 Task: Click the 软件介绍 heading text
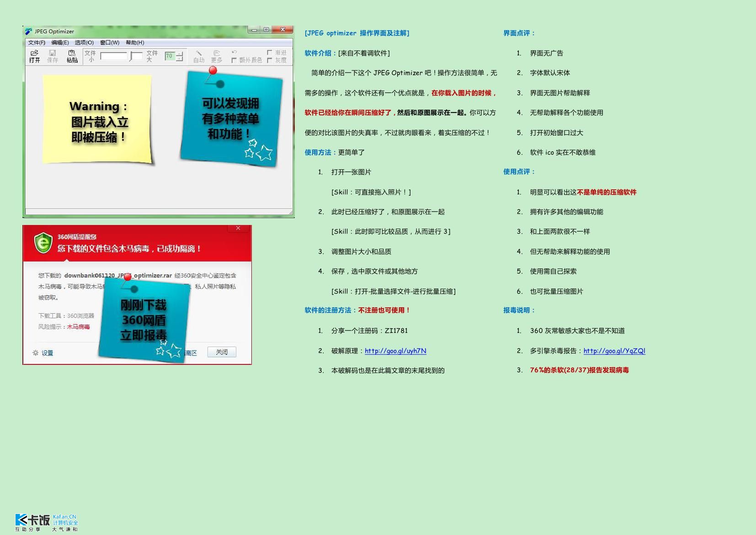tap(321, 53)
